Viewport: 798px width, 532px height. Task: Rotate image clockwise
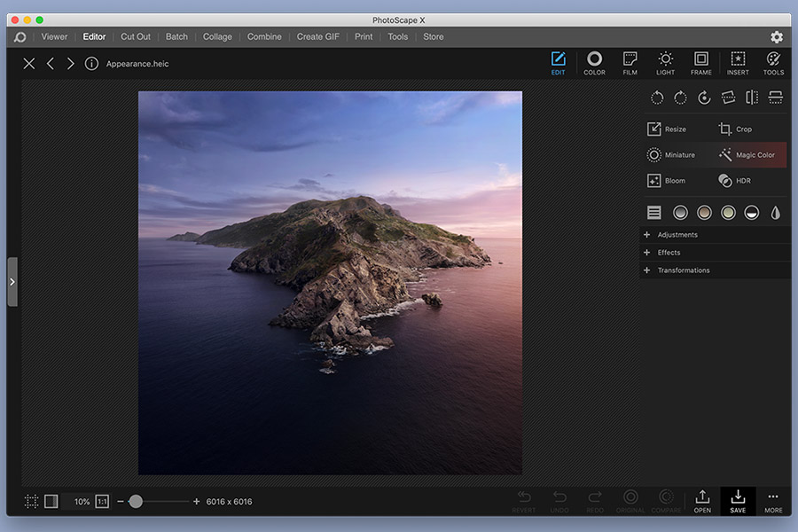[680, 98]
